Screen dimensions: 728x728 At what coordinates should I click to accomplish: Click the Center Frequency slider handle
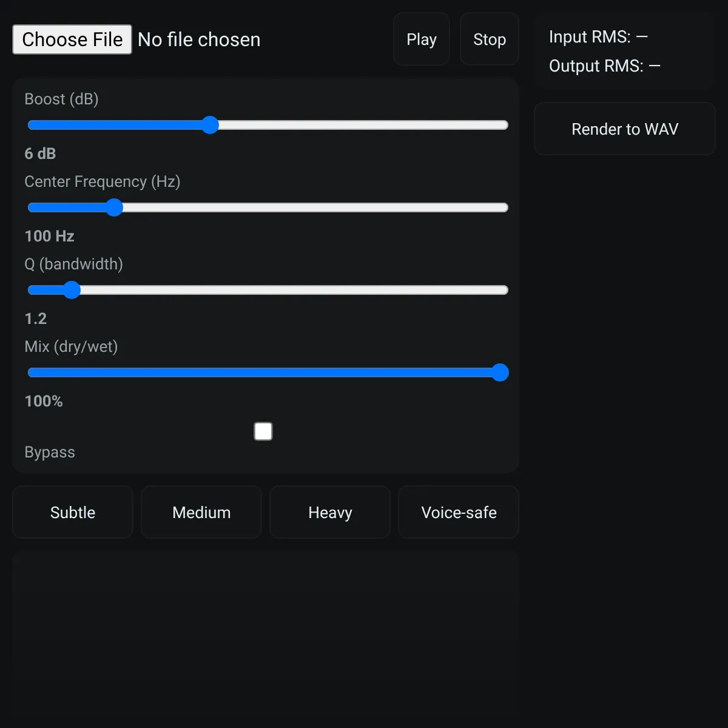[114, 207]
